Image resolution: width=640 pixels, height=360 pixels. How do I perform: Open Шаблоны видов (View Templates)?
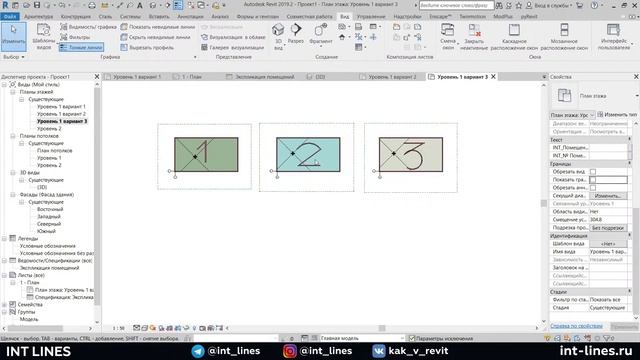[x=43, y=37]
